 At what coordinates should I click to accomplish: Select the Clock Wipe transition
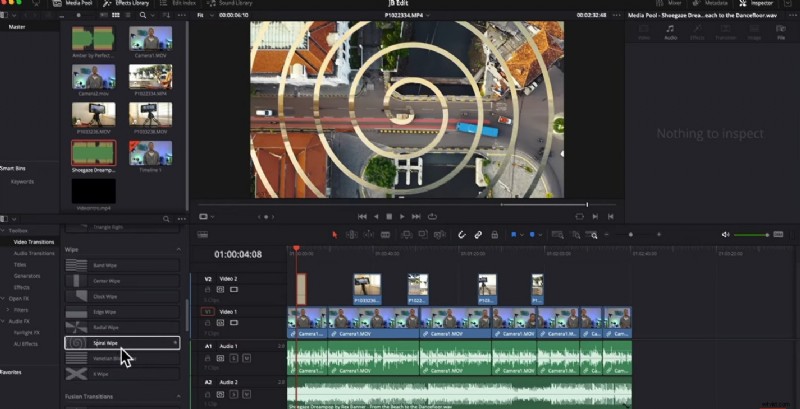point(122,296)
